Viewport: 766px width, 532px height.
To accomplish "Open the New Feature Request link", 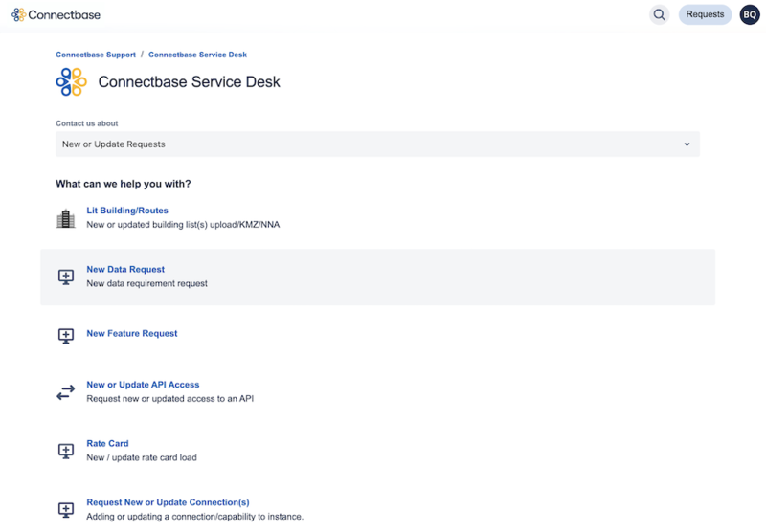I will coord(132,334).
